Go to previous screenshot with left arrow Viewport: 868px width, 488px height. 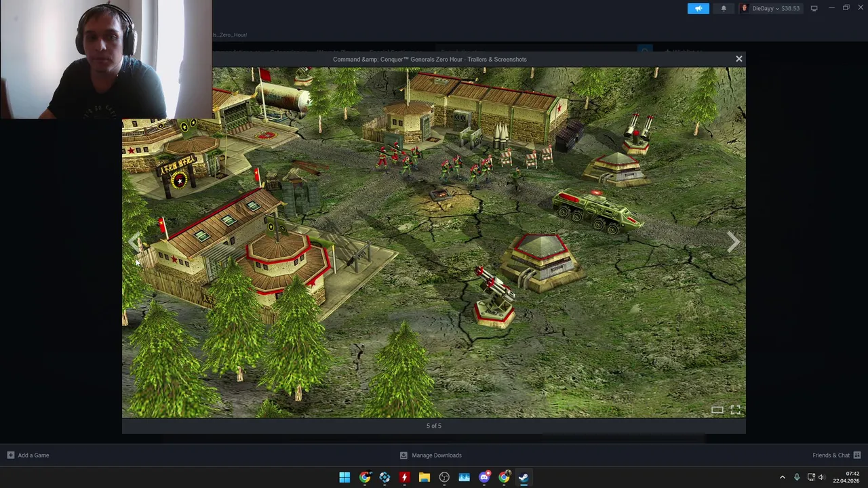click(134, 242)
